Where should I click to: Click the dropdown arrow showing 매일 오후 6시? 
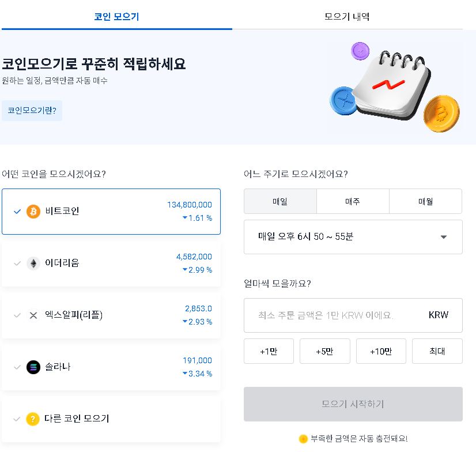pyautogui.click(x=444, y=236)
